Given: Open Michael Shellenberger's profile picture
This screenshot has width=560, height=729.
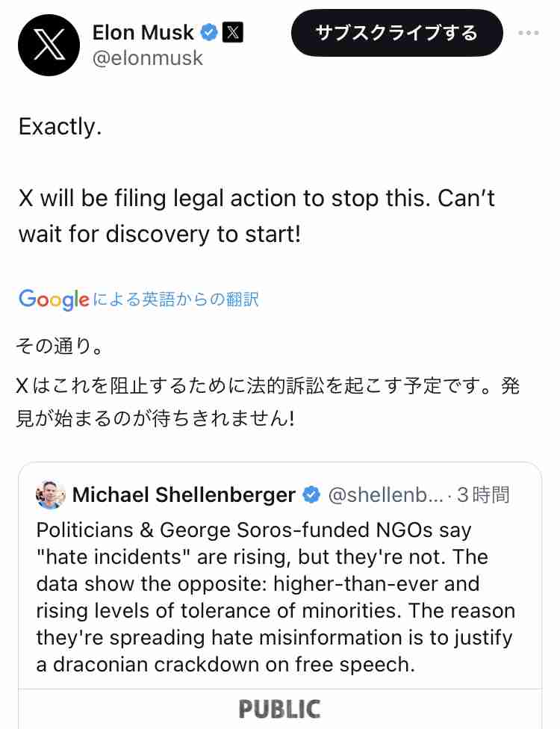Looking at the screenshot, I should coord(50,494).
